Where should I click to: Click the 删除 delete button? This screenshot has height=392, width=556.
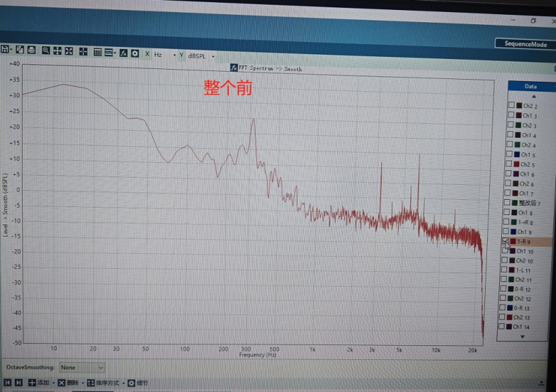click(x=68, y=383)
